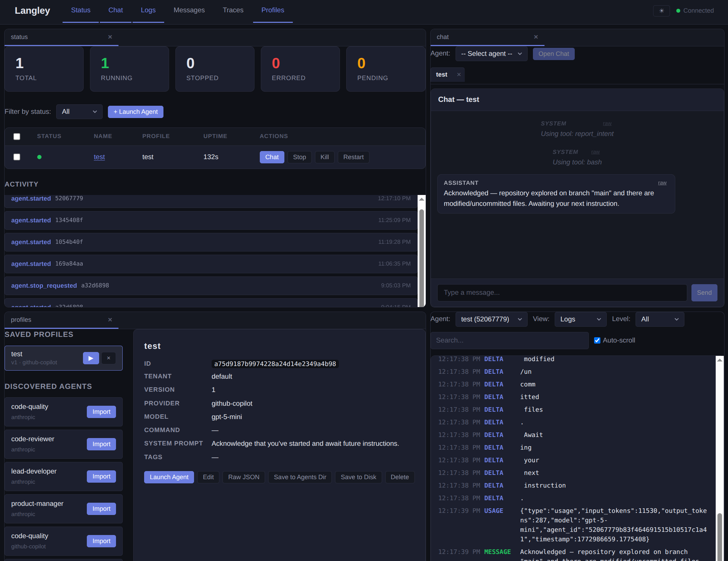Viewport: 728px width, 561px height.
Task: Open the Messages tab
Action: [189, 10]
